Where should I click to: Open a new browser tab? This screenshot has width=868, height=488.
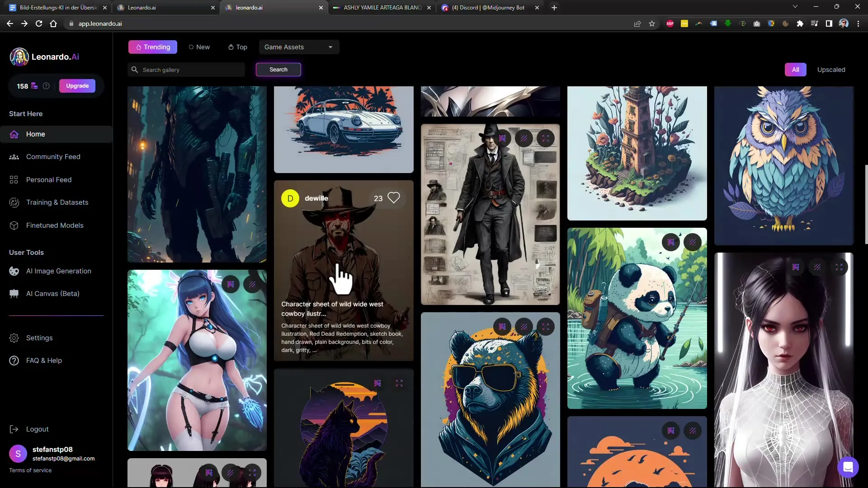click(554, 8)
